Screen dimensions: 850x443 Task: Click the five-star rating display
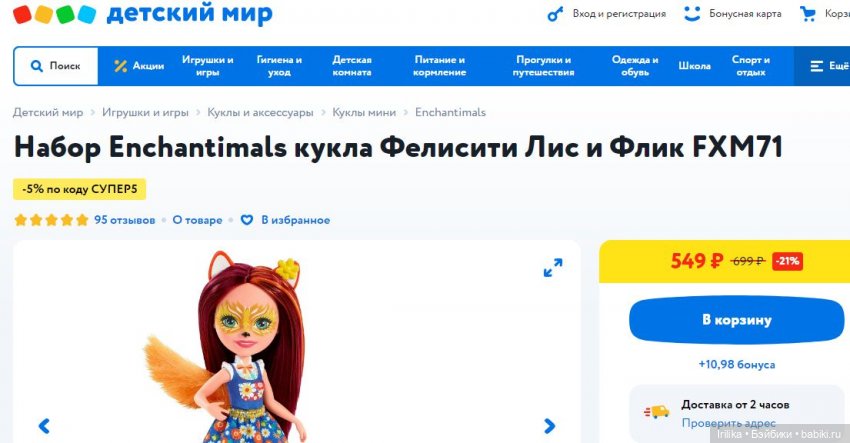(51, 220)
